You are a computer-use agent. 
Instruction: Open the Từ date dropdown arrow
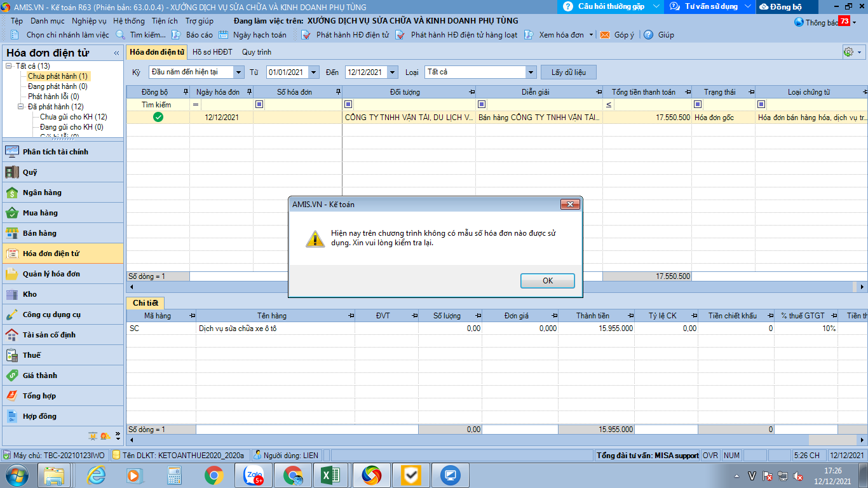pyautogui.click(x=315, y=72)
